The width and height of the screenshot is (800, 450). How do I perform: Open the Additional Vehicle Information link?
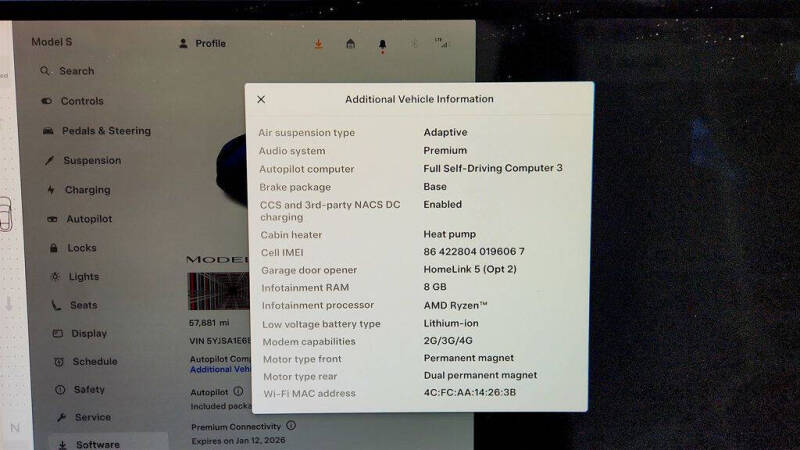click(220, 369)
